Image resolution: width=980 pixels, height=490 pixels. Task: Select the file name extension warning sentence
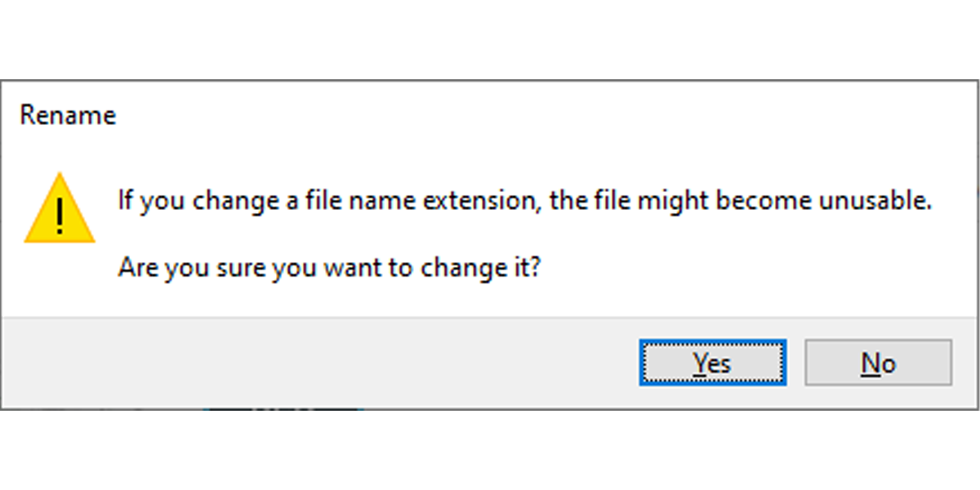[524, 201]
